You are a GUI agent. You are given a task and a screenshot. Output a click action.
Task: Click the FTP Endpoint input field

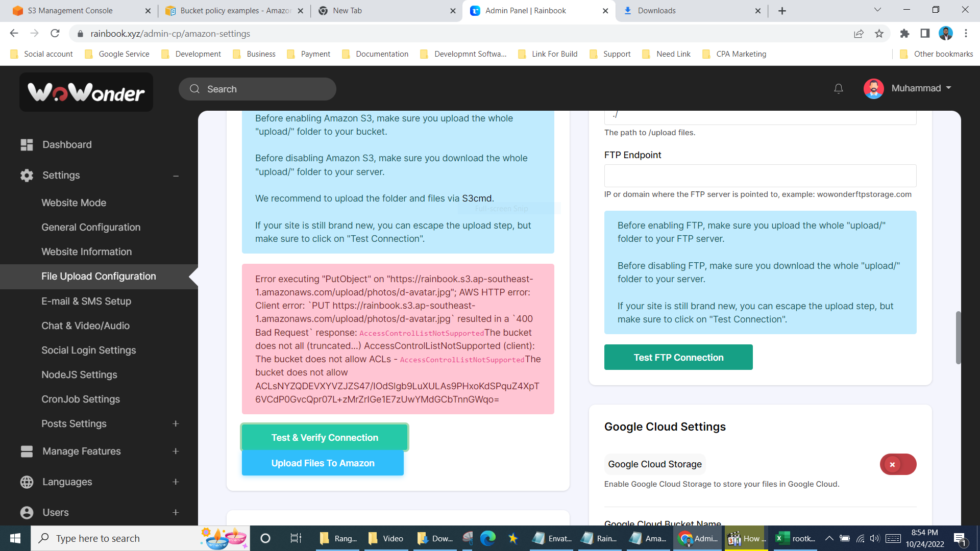pyautogui.click(x=760, y=176)
